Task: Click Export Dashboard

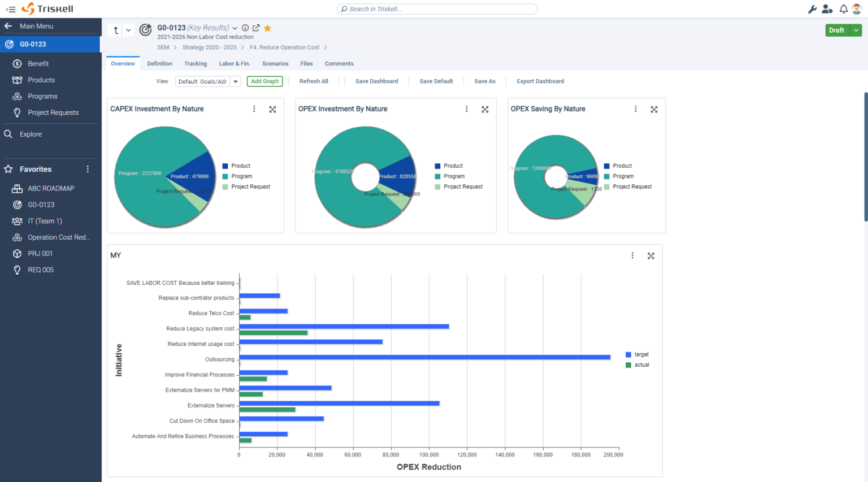Action: pos(540,81)
